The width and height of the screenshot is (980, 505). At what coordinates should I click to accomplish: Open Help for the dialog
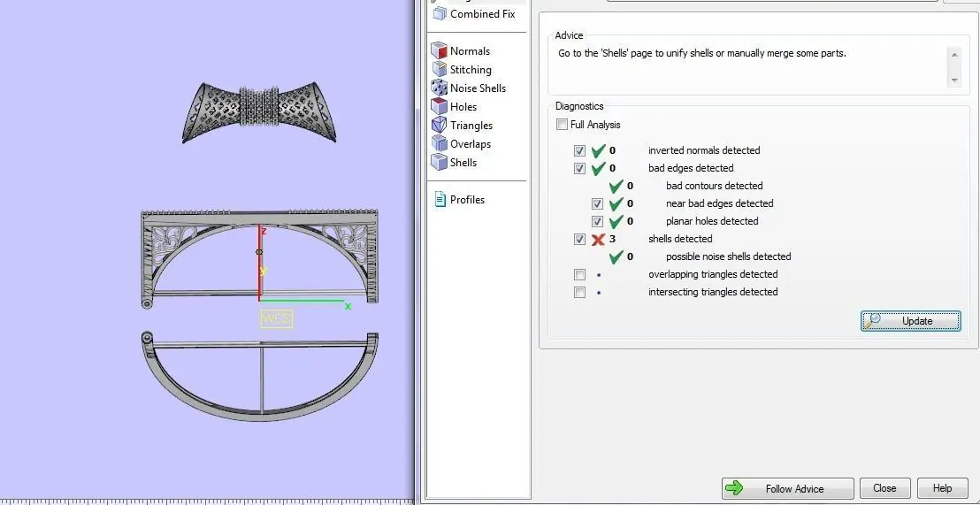coord(942,488)
